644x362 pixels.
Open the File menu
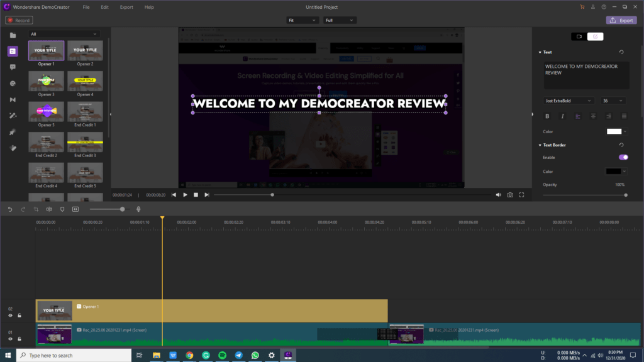click(x=86, y=7)
